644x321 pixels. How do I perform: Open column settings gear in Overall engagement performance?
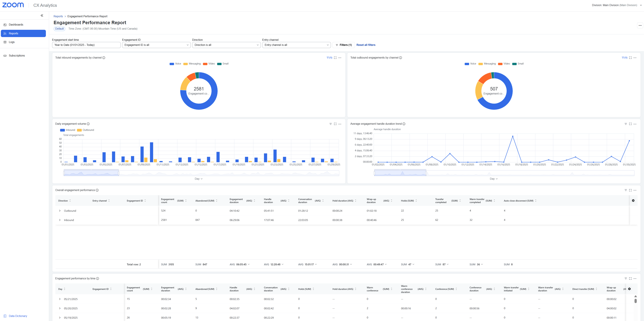pos(633,201)
